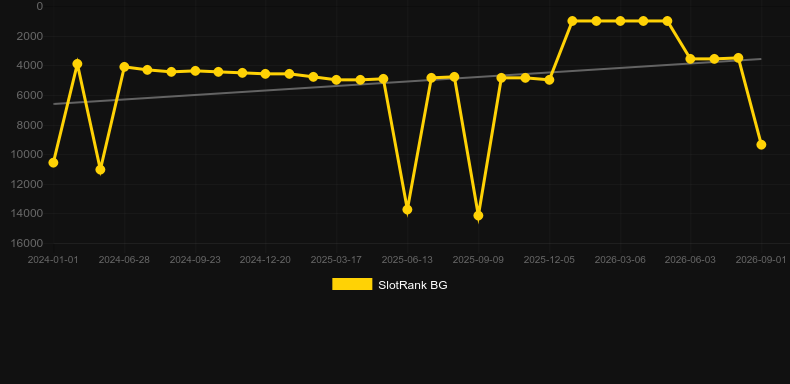
Task: Click the gray trend line
Action: 407,82
